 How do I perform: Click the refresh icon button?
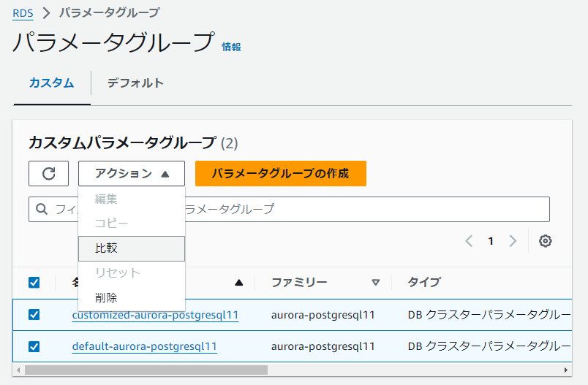(48, 173)
